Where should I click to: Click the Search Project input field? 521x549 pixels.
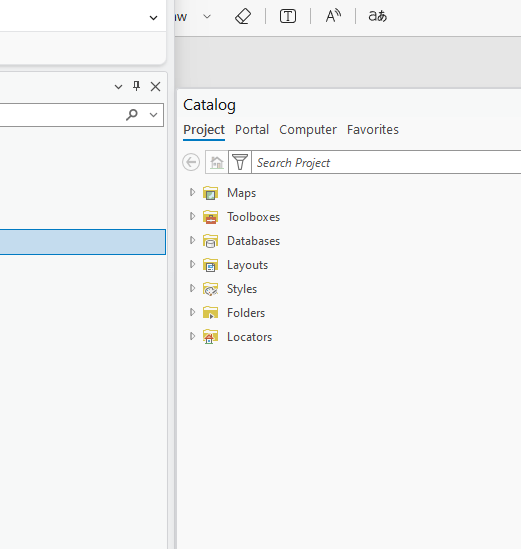pos(387,162)
